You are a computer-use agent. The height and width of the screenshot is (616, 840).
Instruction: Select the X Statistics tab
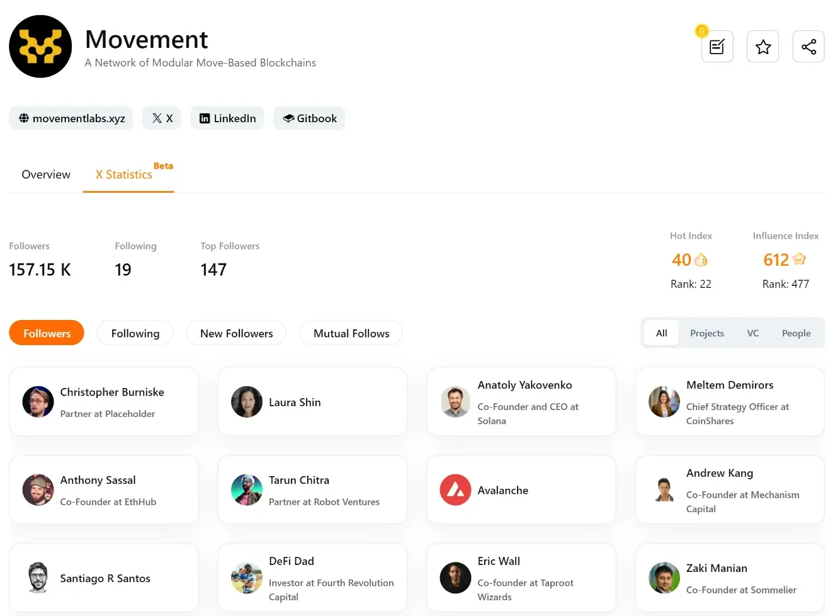coord(125,174)
